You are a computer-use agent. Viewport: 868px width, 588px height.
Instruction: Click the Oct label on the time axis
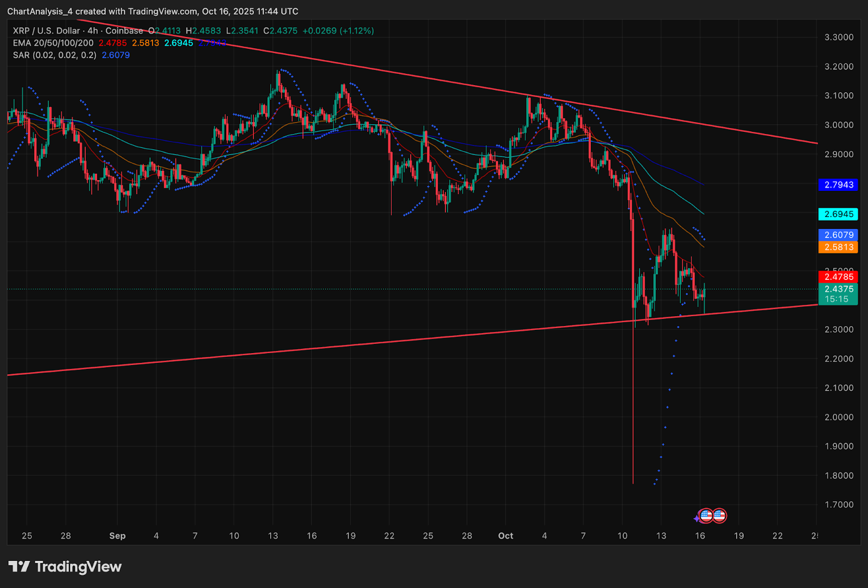click(506, 536)
